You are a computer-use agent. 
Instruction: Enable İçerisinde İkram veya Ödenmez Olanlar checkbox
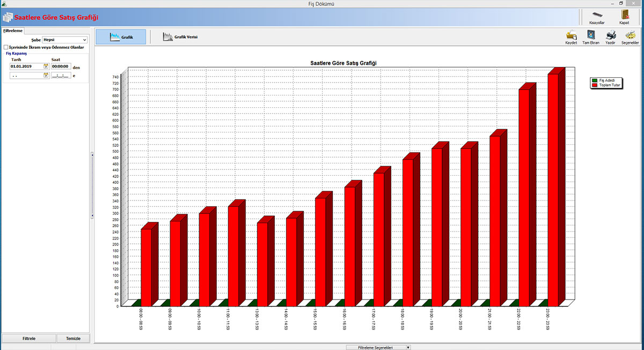coord(6,47)
